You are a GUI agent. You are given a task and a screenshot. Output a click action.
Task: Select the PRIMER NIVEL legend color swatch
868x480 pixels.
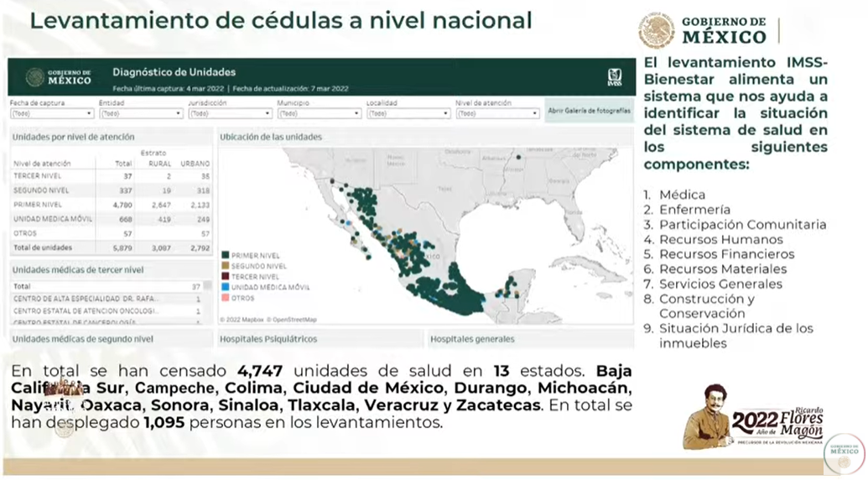[x=226, y=255]
